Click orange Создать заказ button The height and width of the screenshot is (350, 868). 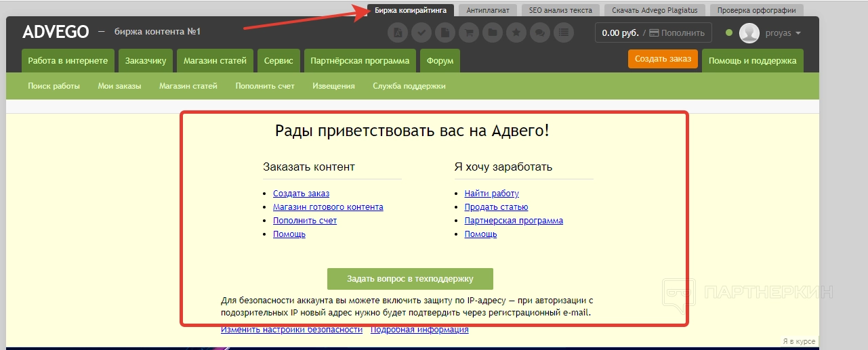[663, 59]
